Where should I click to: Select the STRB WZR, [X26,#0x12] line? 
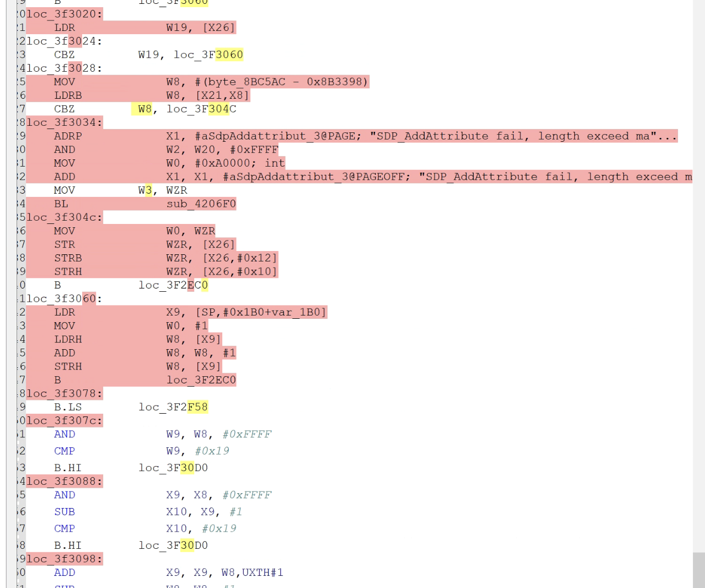[x=165, y=258]
